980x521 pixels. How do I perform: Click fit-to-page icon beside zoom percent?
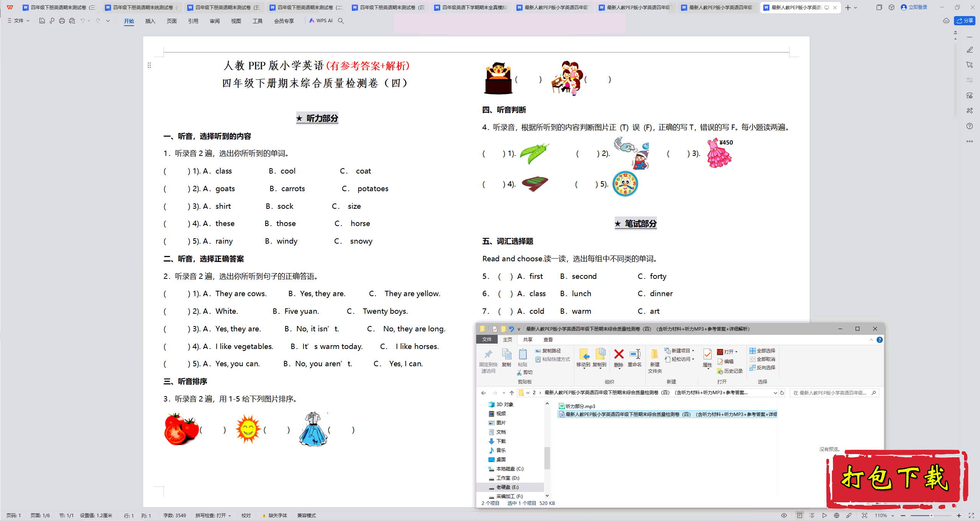[x=864, y=516]
